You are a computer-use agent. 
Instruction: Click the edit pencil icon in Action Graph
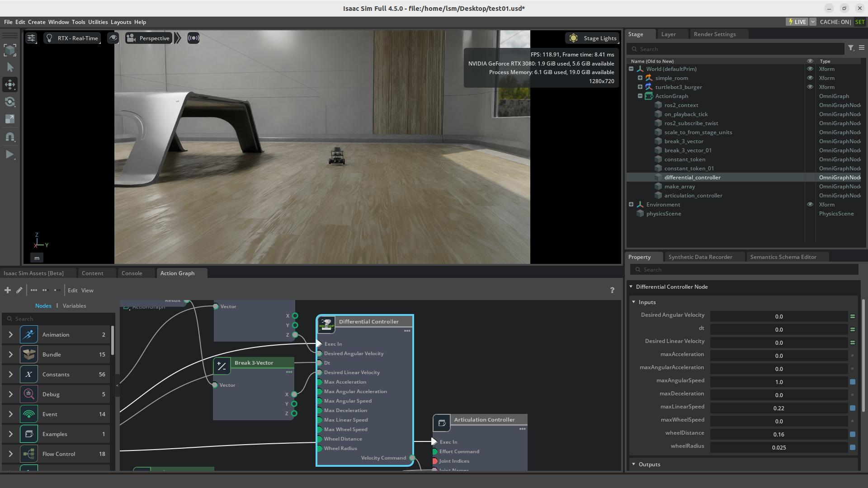click(19, 290)
